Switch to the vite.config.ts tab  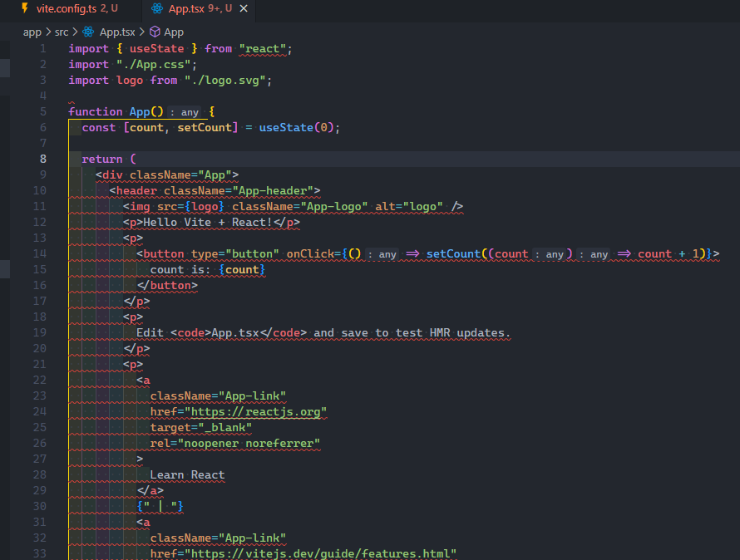70,9
